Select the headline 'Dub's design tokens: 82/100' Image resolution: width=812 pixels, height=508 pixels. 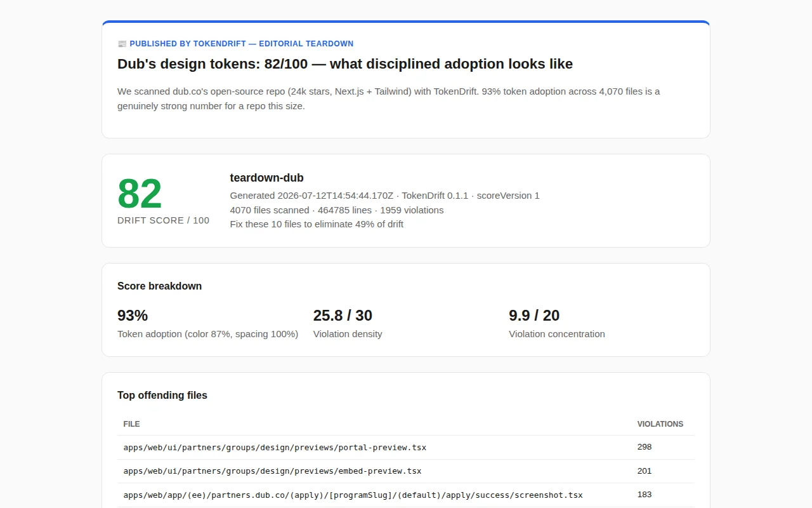pyautogui.click(x=345, y=64)
